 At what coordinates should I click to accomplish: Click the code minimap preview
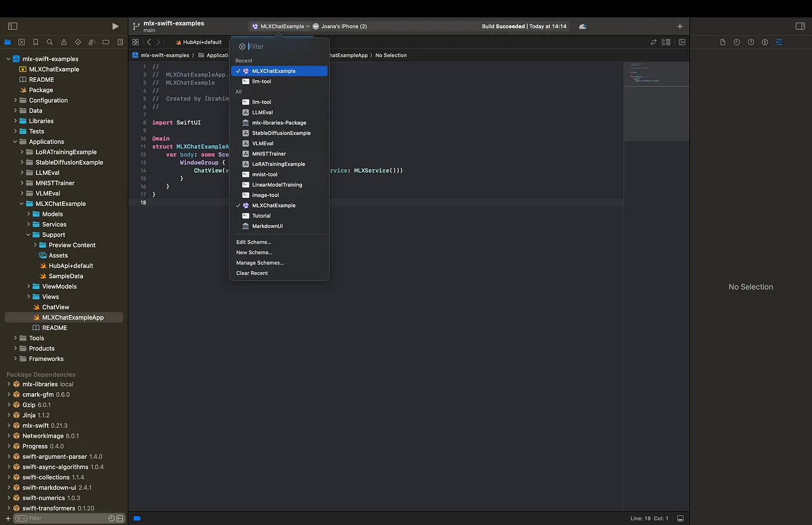click(656, 102)
